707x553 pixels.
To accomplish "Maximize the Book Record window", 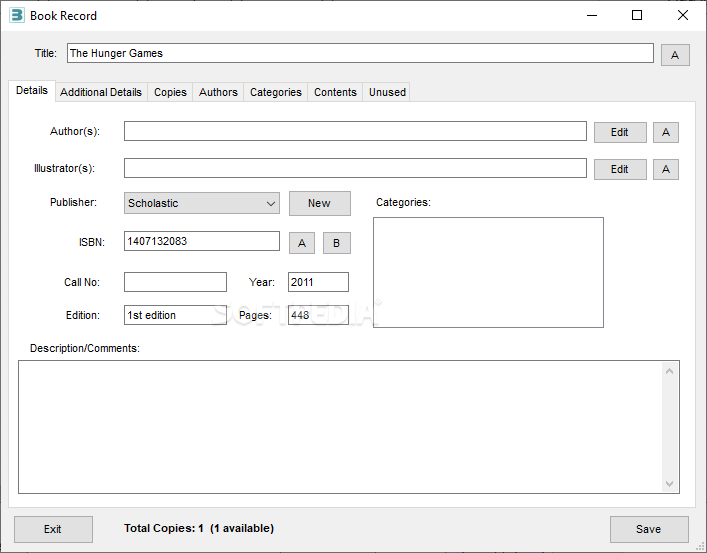I will (x=637, y=15).
